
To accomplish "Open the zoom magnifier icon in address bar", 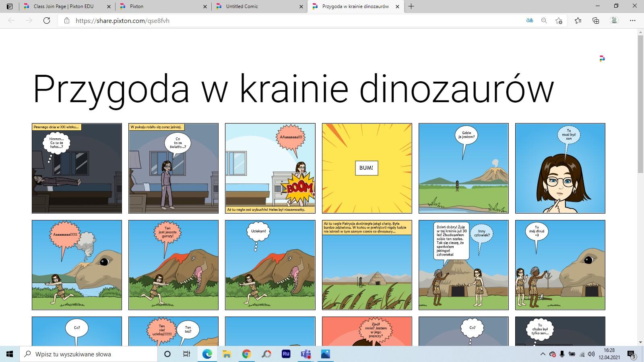I will click(544, 21).
